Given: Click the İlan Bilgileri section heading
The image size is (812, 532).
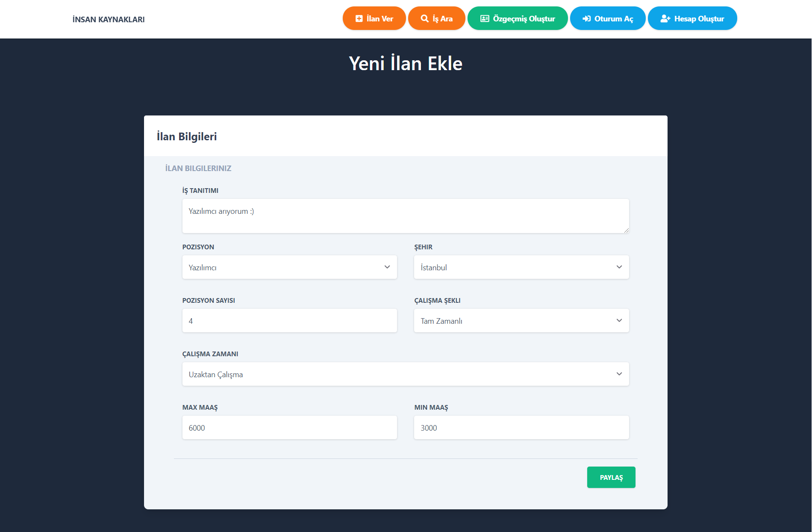Looking at the screenshot, I should click(x=187, y=136).
